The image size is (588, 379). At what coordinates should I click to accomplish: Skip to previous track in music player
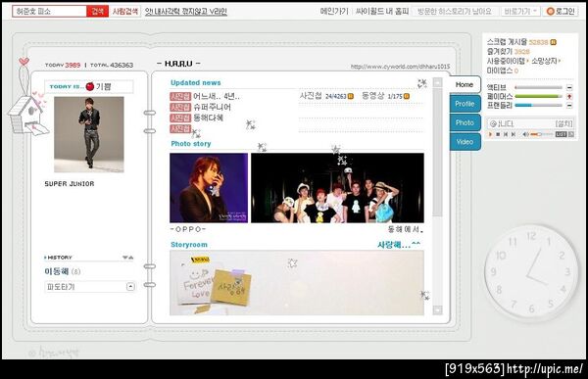506,134
